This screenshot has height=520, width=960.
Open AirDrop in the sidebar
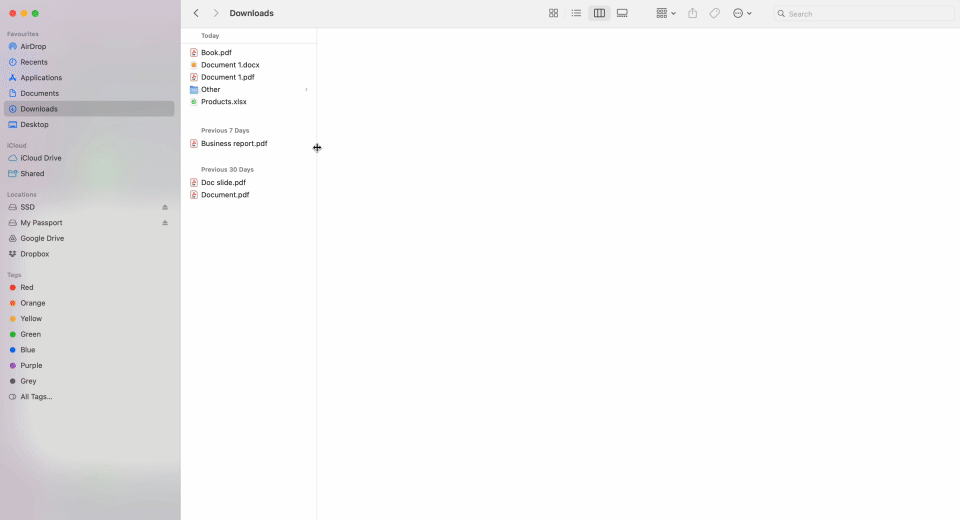pyautogui.click(x=89, y=47)
